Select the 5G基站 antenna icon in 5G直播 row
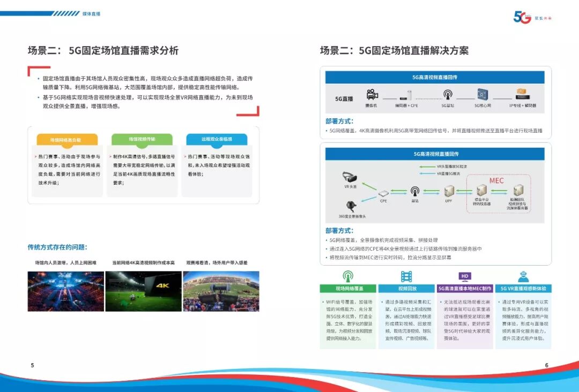The width and height of the screenshot is (579, 392). click(x=448, y=95)
